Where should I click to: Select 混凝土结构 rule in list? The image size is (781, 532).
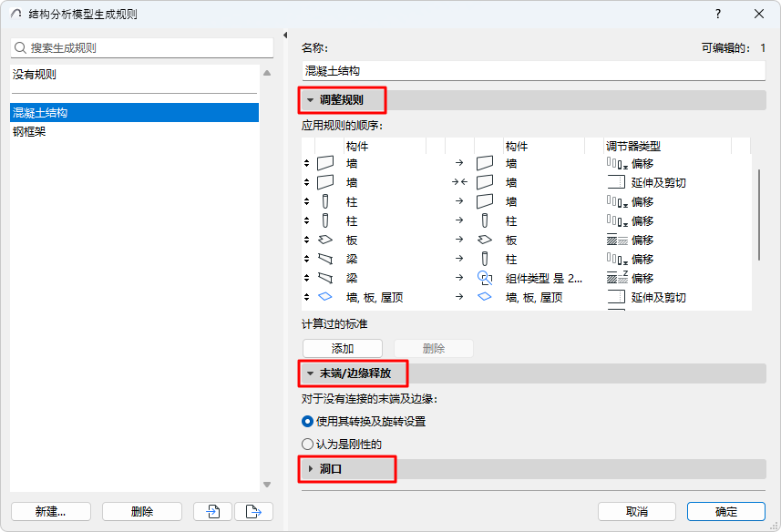[x=134, y=112]
